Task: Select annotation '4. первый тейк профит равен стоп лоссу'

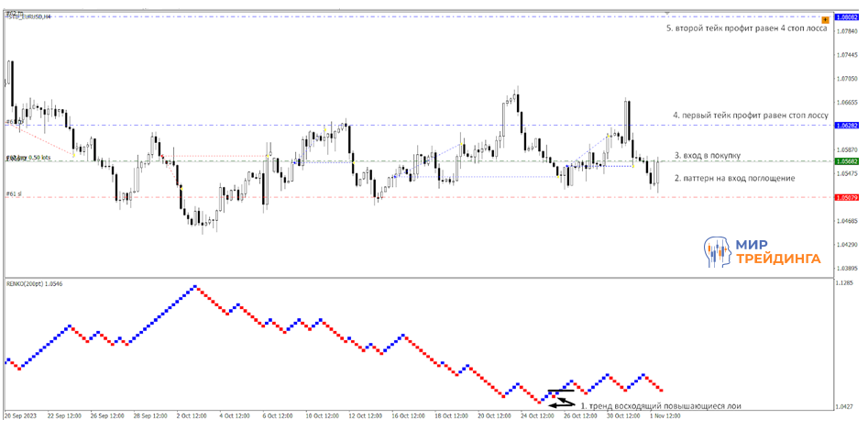Action: pos(750,116)
